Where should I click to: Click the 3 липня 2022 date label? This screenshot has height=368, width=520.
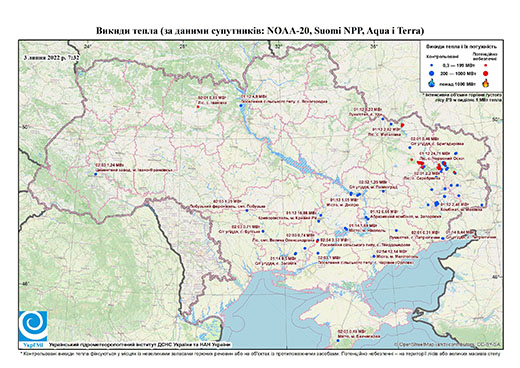51,57
